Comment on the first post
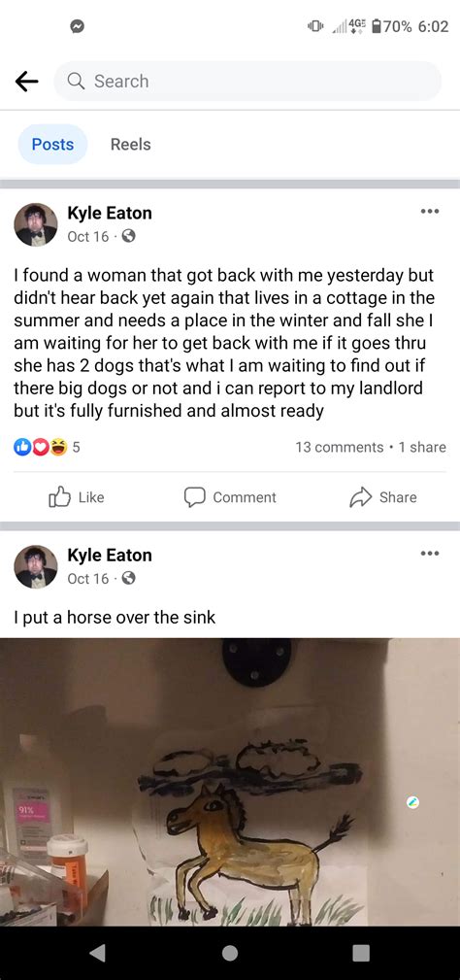Image resolution: width=460 pixels, height=980 pixels. (x=230, y=497)
